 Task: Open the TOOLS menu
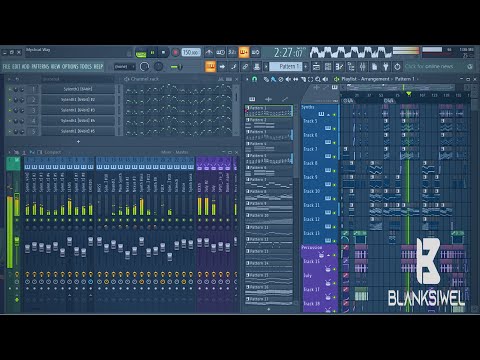click(86, 67)
